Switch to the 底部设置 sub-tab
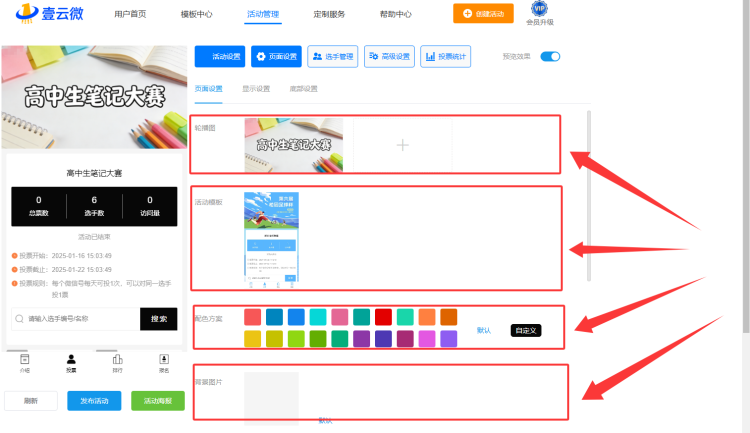This screenshot has height=433, width=750. tap(303, 89)
